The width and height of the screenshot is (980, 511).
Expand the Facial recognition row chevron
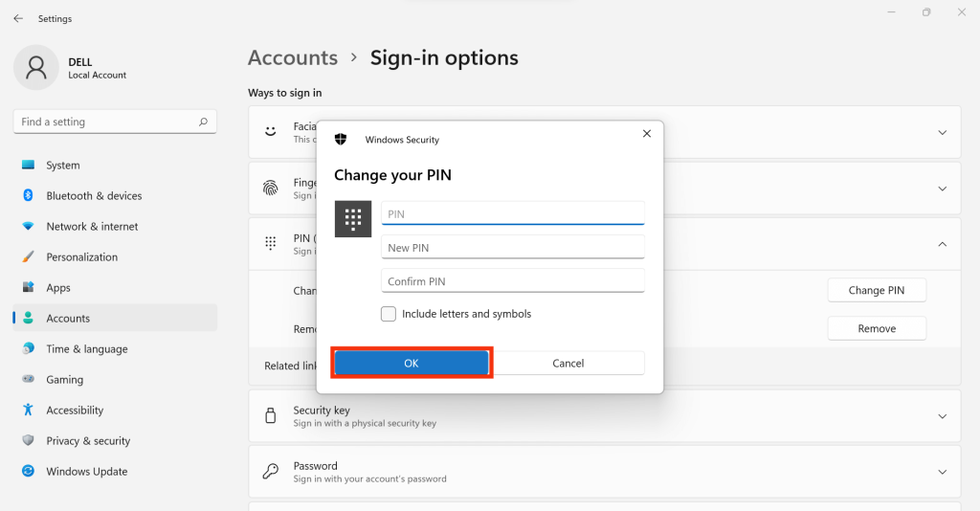point(942,132)
